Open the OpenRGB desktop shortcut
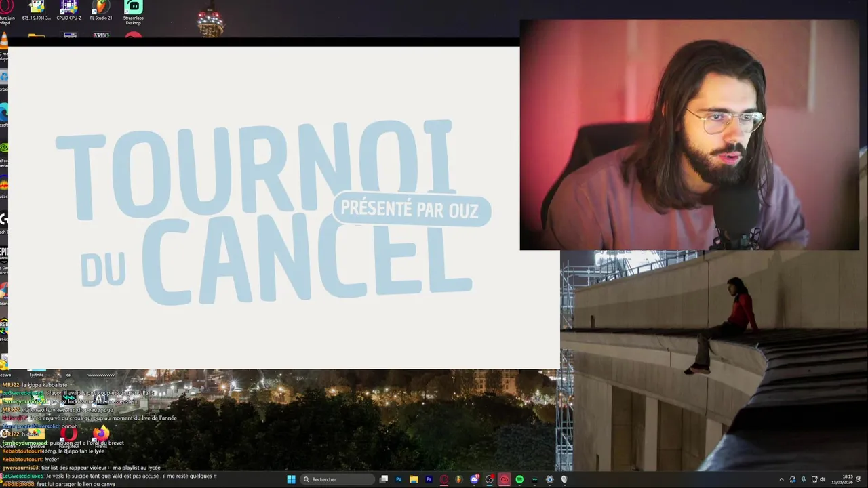 click(x=37, y=437)
